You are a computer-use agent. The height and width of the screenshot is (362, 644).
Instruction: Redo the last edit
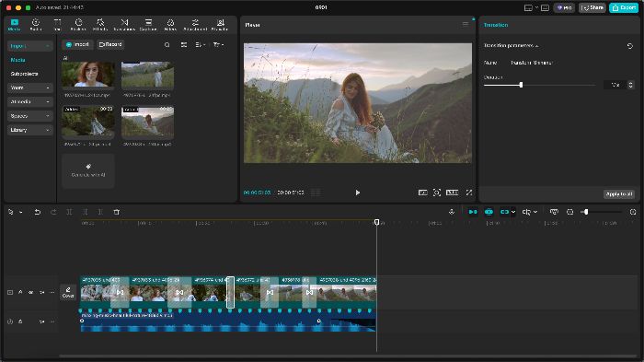coord(53,212)
